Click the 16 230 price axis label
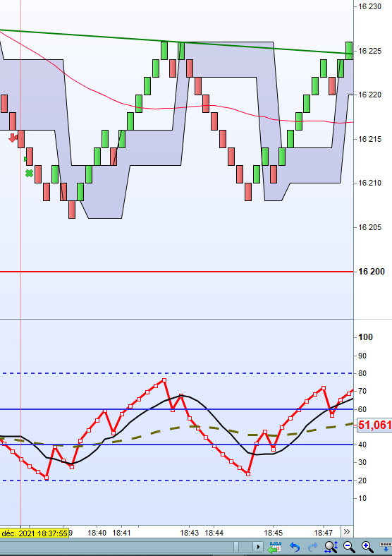The width and height of the screenshot is (392, 556). (x=369, y=7)
